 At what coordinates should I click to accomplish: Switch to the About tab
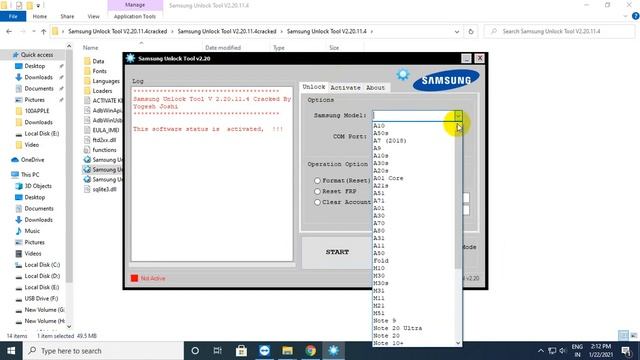[x=375, y=87]
